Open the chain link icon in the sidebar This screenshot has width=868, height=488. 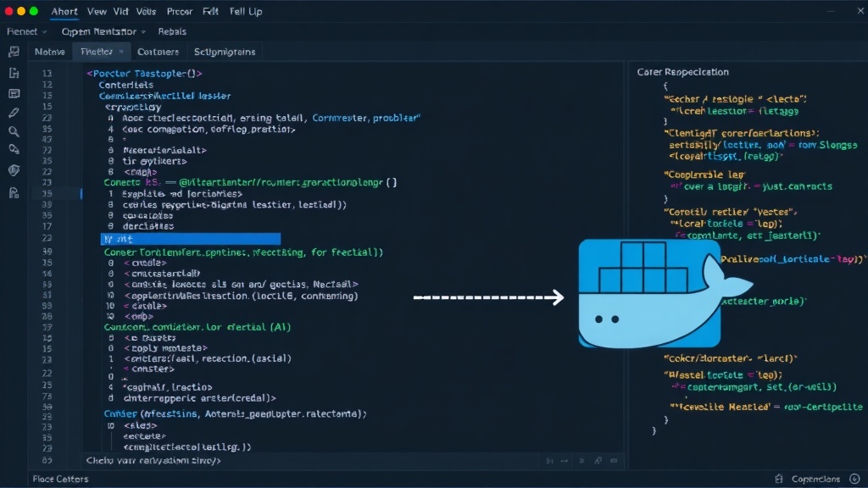coord(14,149)
